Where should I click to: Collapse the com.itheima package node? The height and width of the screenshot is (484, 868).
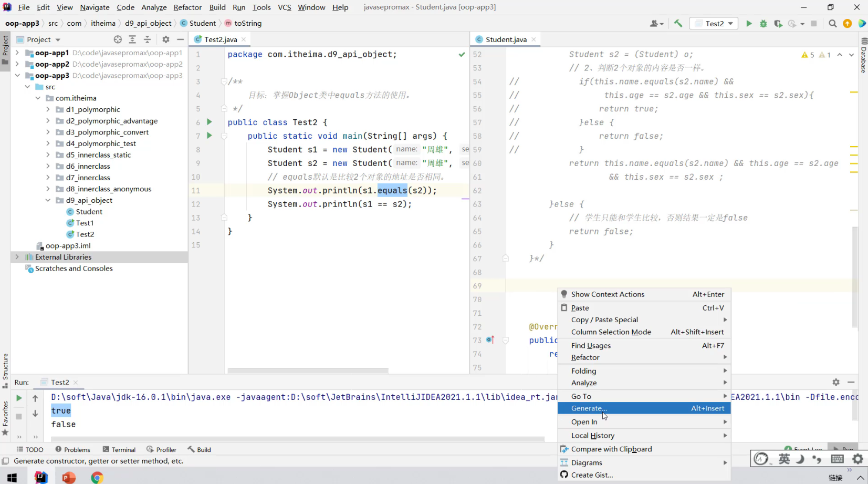pos(38,98)
